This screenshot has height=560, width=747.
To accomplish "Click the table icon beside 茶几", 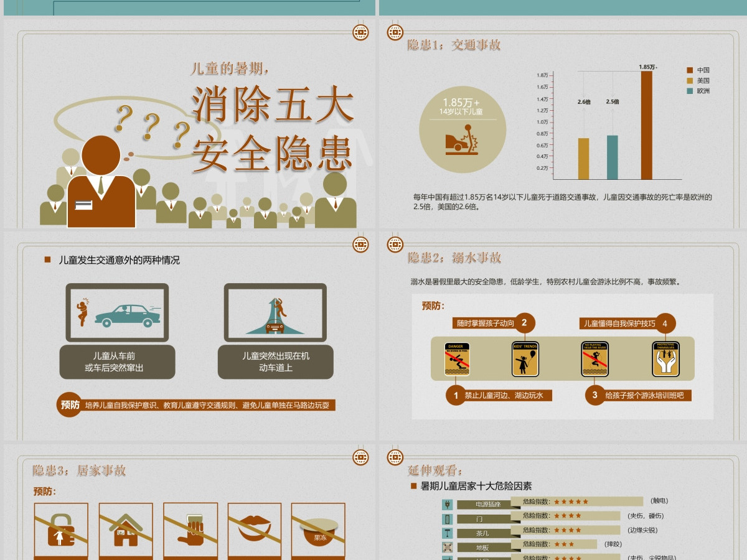I will coord(448,533).
